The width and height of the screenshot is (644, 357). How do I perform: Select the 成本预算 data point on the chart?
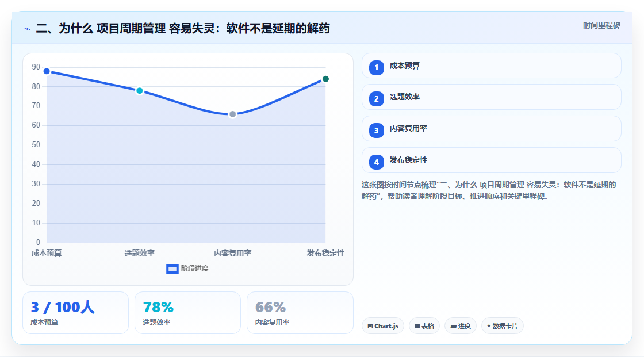[x=47, y=71]
